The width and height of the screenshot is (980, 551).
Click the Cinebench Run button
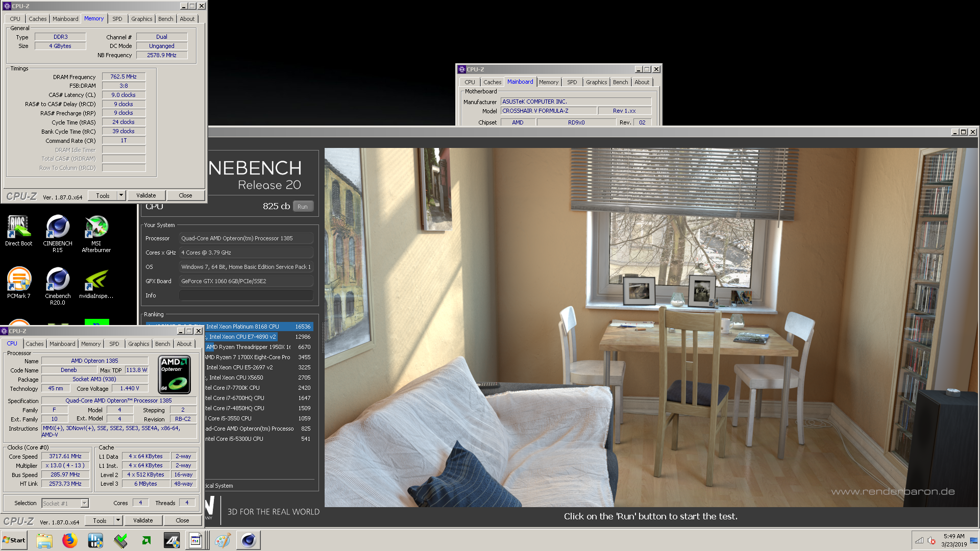click(303, 207)
